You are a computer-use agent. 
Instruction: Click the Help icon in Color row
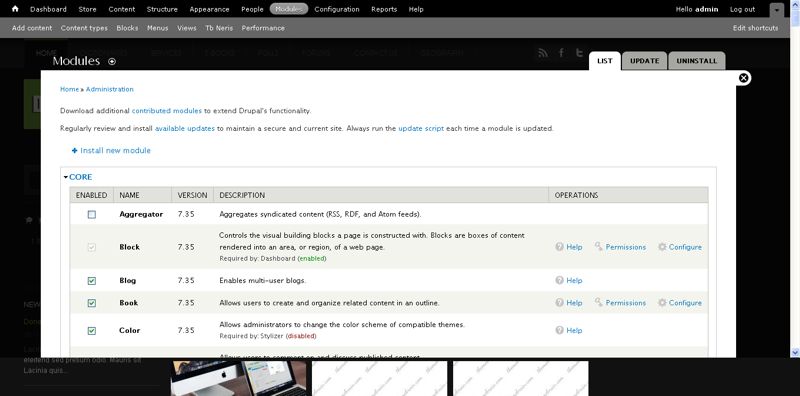pyautogui.click(x=560, y=330)
